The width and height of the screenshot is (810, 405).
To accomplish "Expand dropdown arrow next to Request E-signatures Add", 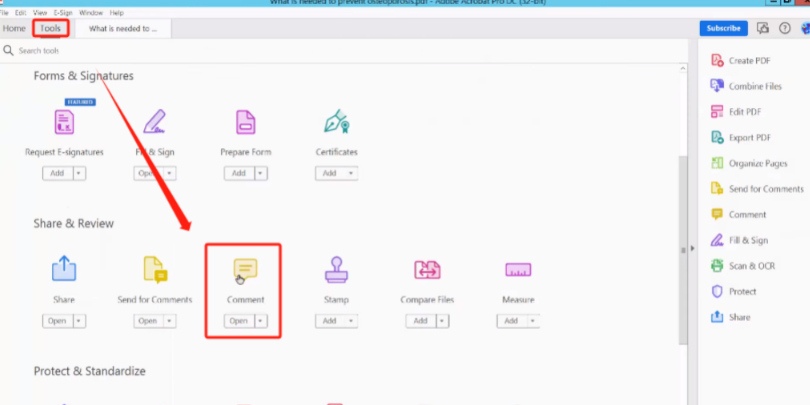I will tap(79, 174).
